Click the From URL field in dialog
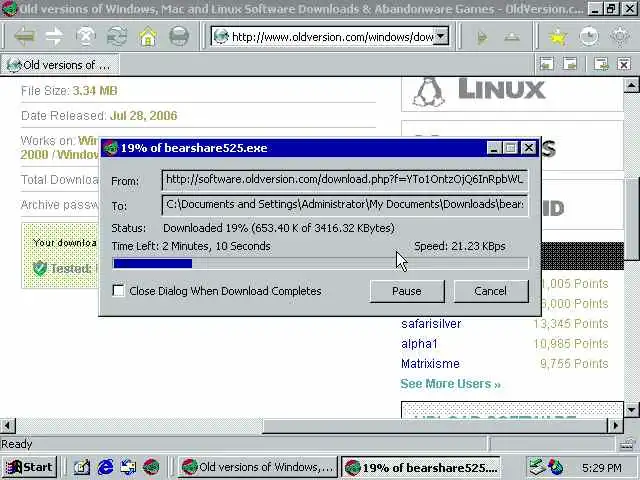Viewport: 640px width, 480px height. pos(345,180)
